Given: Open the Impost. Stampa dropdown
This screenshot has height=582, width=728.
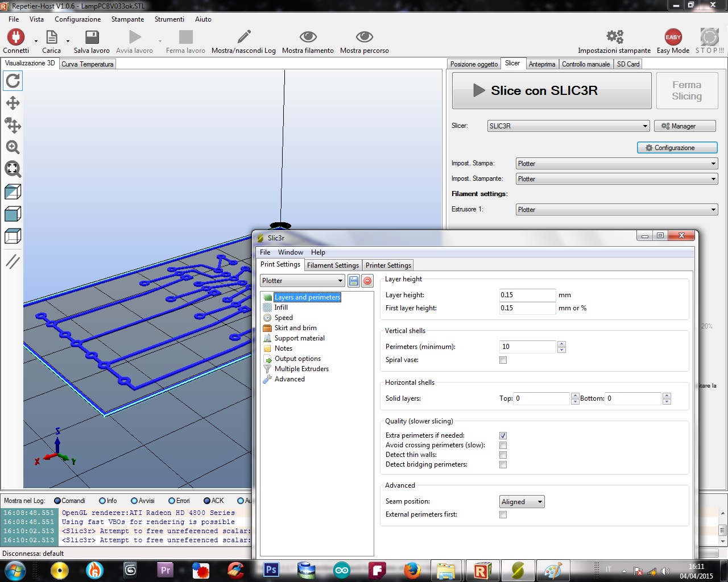Looking at the screenshot, I should pos(617,164).
